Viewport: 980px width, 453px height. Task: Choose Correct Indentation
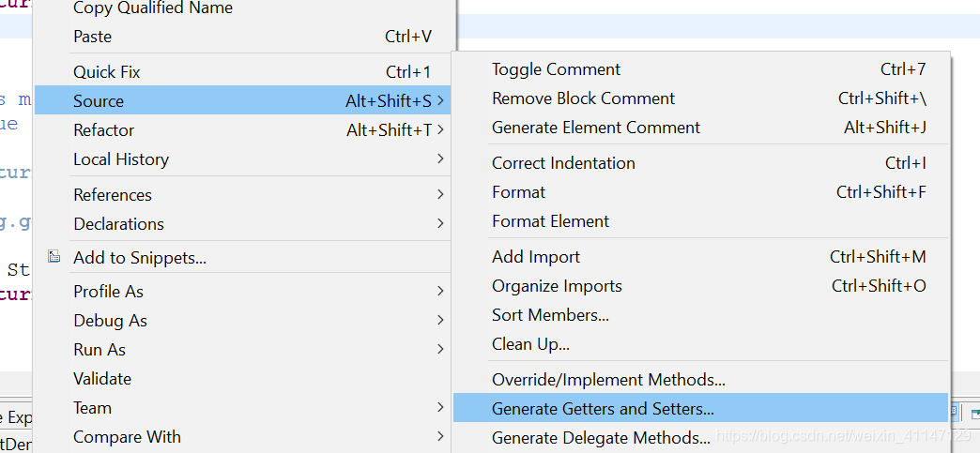pyautogui.click(x=563, y=163)
